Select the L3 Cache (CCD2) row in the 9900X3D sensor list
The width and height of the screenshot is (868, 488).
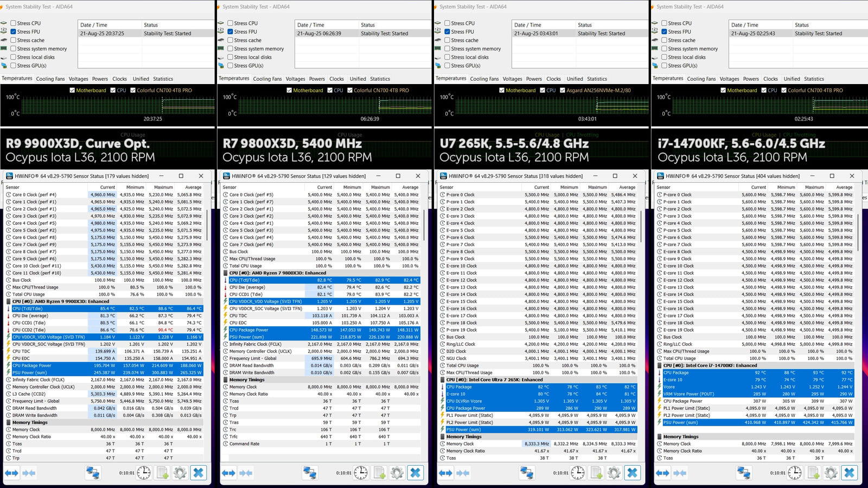[103, 394]
